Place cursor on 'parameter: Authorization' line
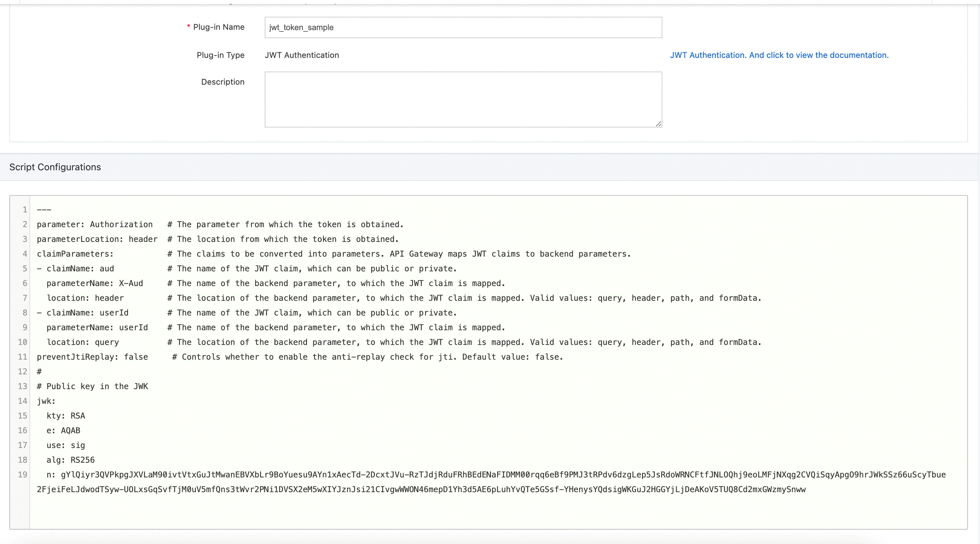 point(94,224)
